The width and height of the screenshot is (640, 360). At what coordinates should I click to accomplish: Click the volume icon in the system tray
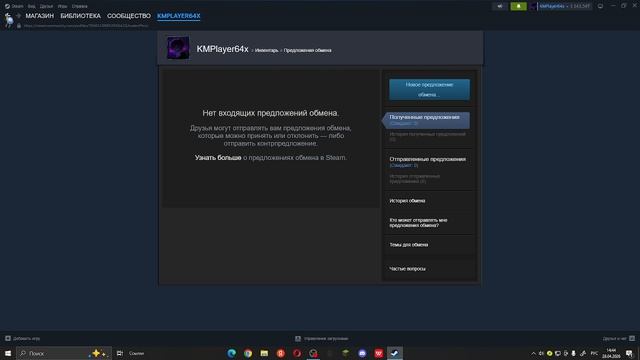click(541, 353)
